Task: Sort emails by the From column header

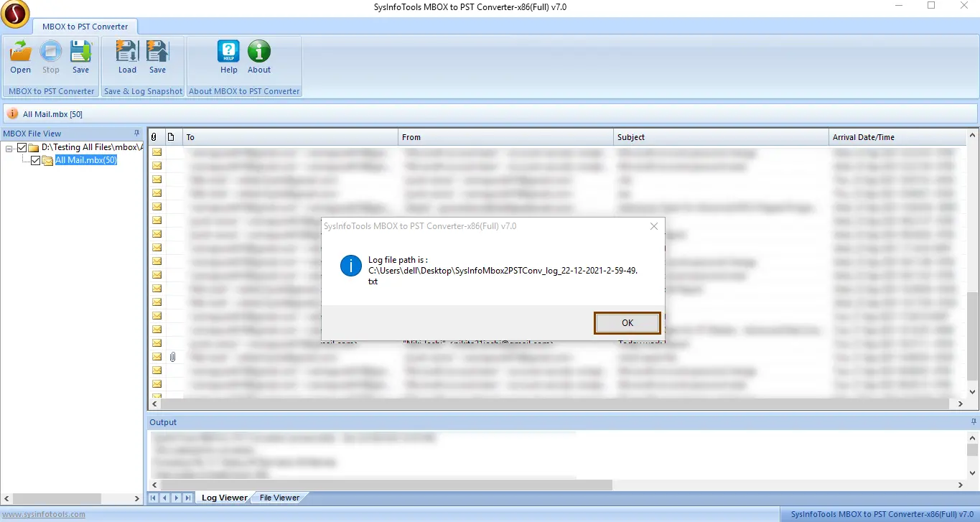Action: [x=506, y=137]
